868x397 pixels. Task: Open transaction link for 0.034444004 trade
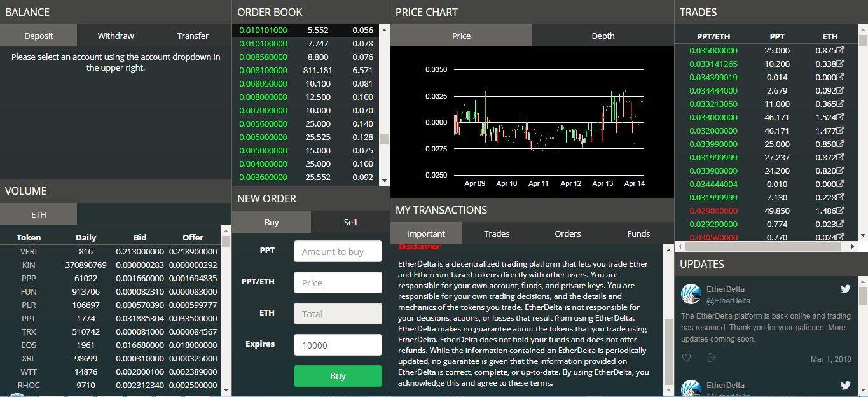point(841,184)
